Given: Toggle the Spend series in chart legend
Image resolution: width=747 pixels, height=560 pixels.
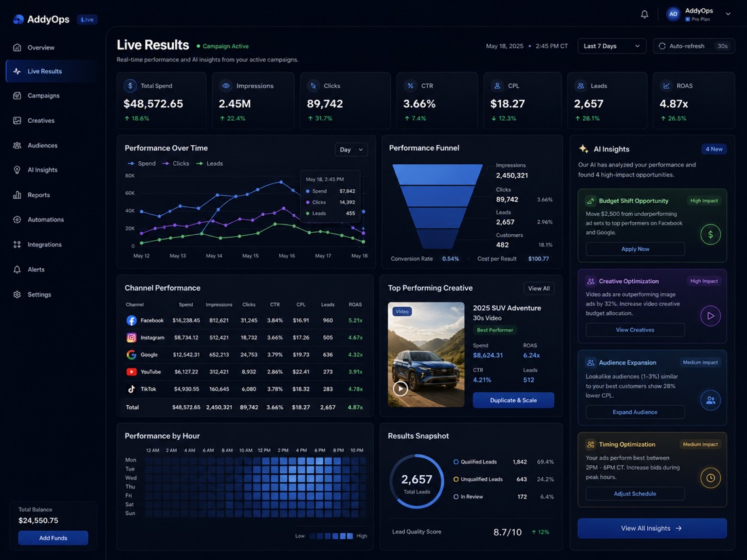Looking at the screenshot, I should [141, 164].
